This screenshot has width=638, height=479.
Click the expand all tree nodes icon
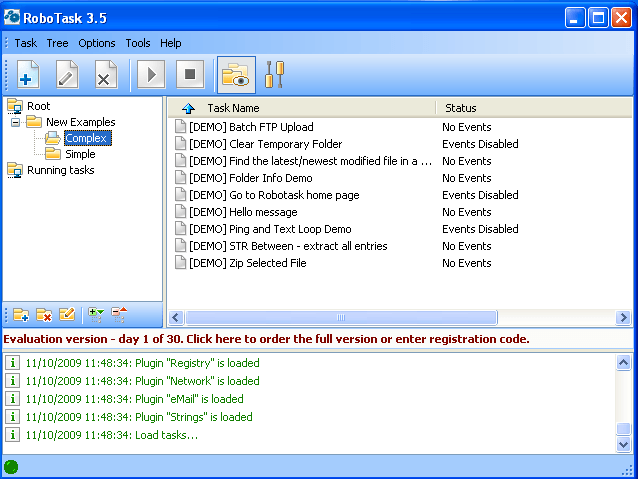coord(96,315)
